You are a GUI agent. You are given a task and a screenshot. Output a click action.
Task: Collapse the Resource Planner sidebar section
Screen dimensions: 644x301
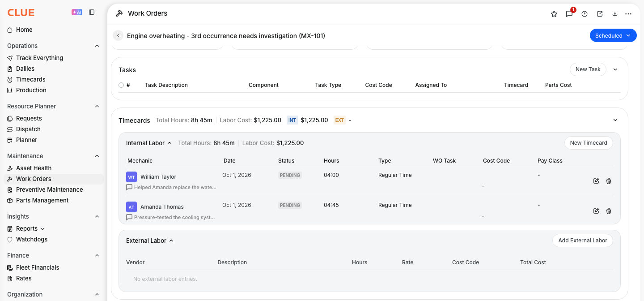coord(97,106)
